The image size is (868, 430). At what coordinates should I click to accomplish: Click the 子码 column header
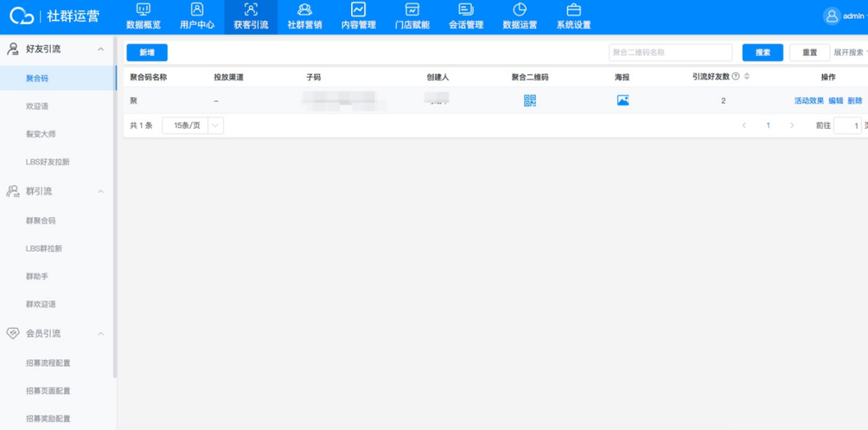click(313, 77)
